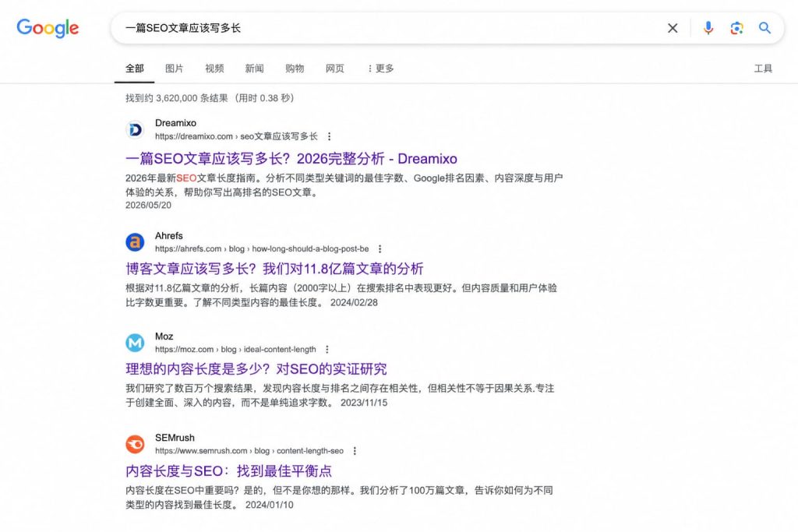This screenshot has height=532, width=798.
Task: Switch to the 图片 tab
Action: click(174, 68)
